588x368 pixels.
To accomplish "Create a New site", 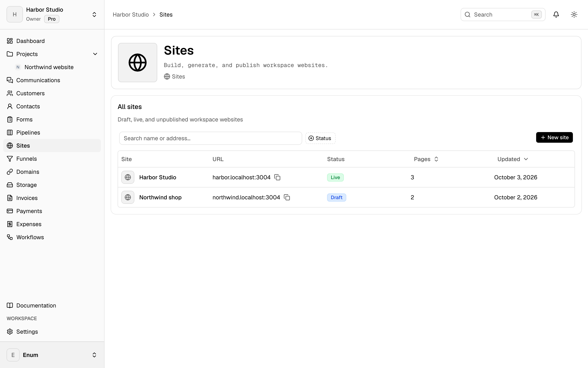I will tap(554, 138).
